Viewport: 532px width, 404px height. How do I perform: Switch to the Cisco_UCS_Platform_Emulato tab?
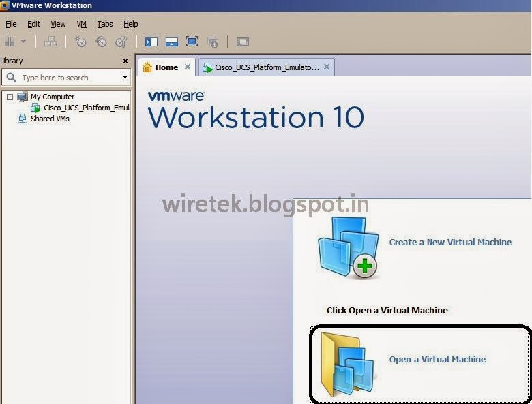point(267,67)
